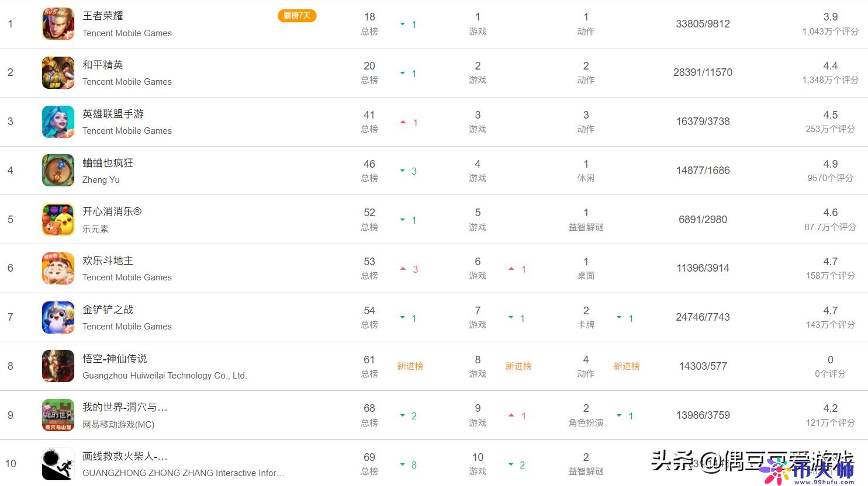Click the value 14877/1686
Image resolution: width=868 pixels, height=486 pixels.
point(703,171)
